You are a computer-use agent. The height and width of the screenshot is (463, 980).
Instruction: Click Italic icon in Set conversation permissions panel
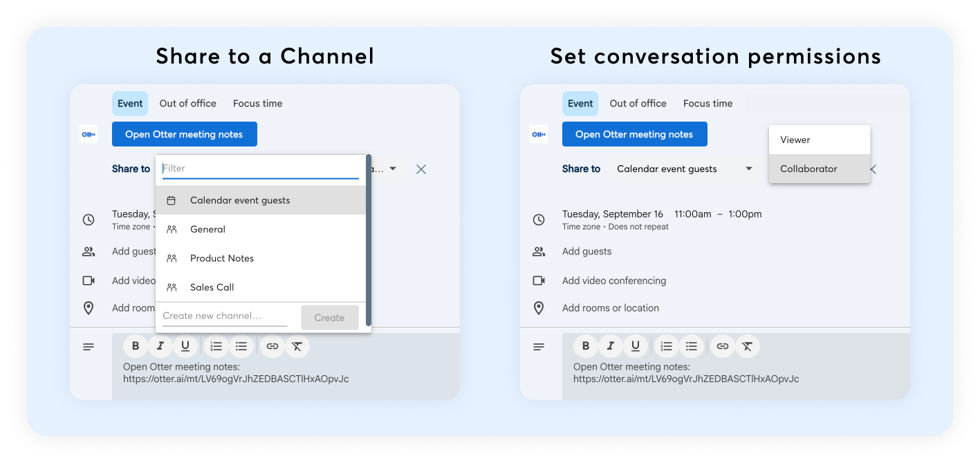(611, 346)
